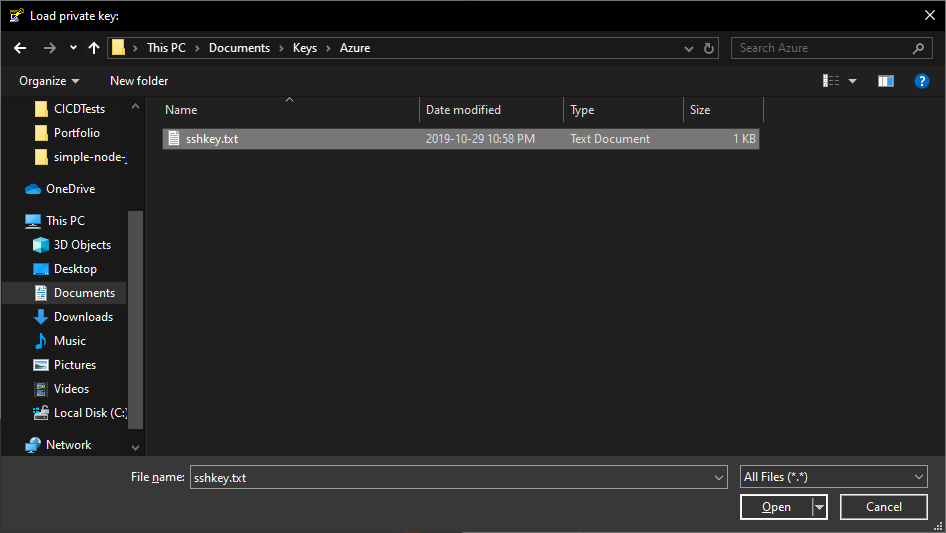
Task: Click the folder icon in address bar
Action: (118, 48)
